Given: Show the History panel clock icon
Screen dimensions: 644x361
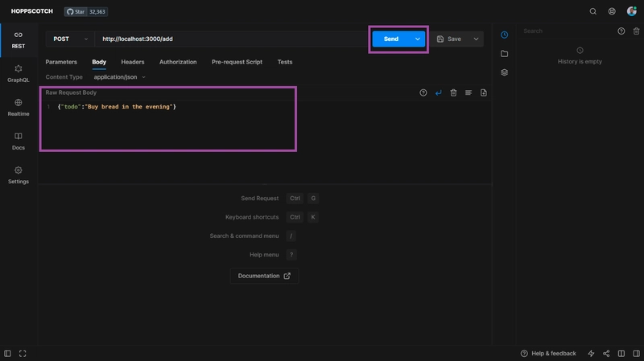Looking at the screenshot, I should [x=505, y=35].
